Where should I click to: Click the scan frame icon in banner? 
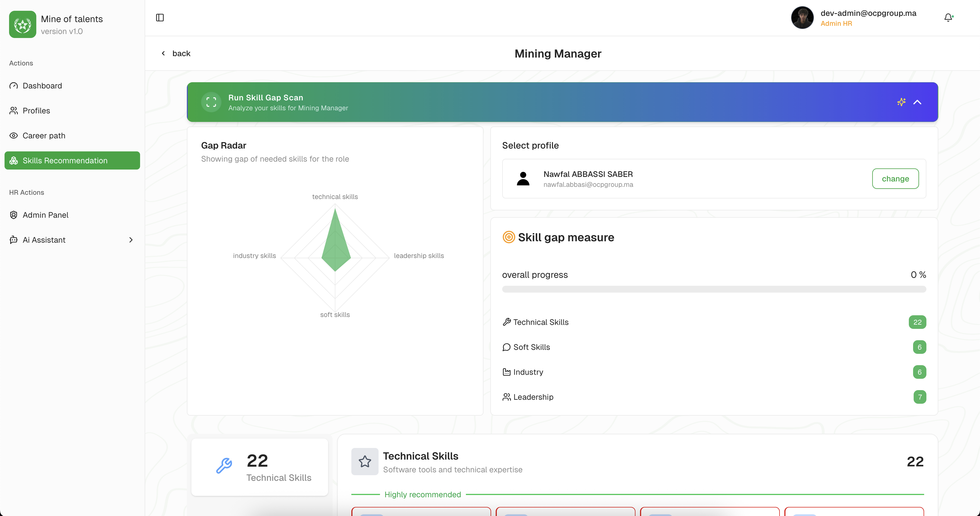211,102
